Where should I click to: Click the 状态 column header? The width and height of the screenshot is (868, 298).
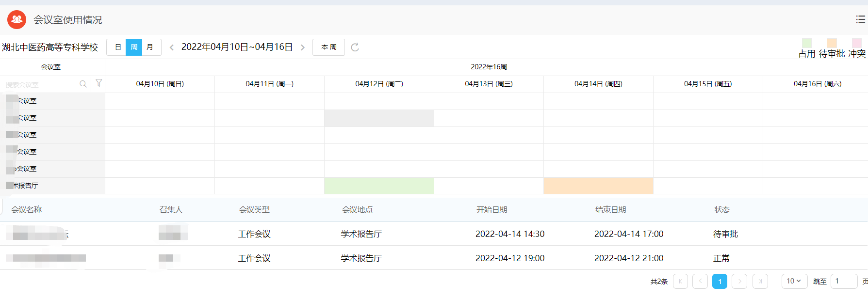point(722,209)
